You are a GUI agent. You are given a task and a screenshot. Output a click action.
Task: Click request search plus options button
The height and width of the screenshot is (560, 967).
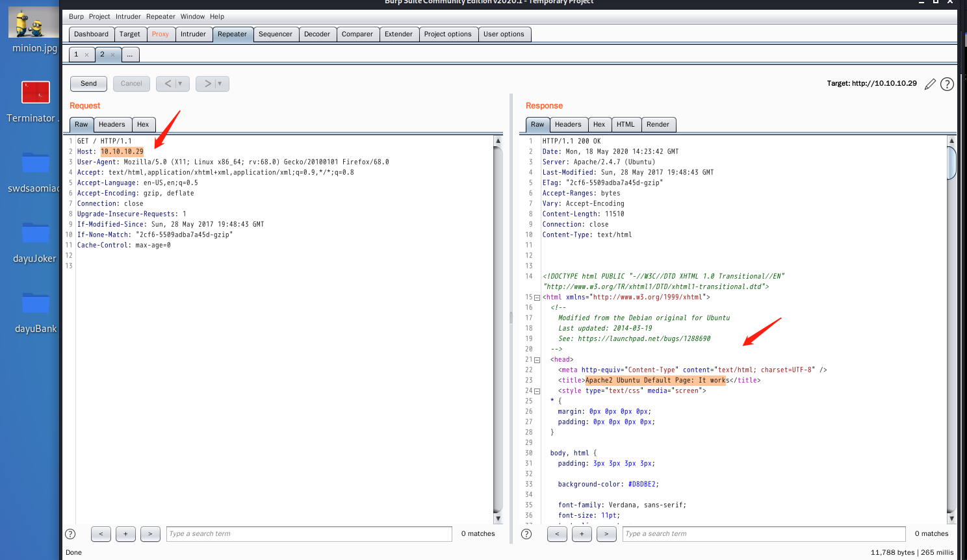click(x=125, y=534)
